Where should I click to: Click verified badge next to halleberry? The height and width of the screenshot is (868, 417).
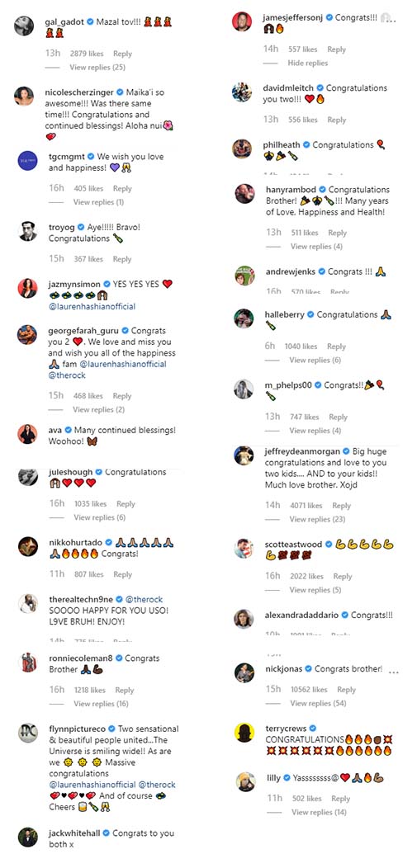pos(310,314)
